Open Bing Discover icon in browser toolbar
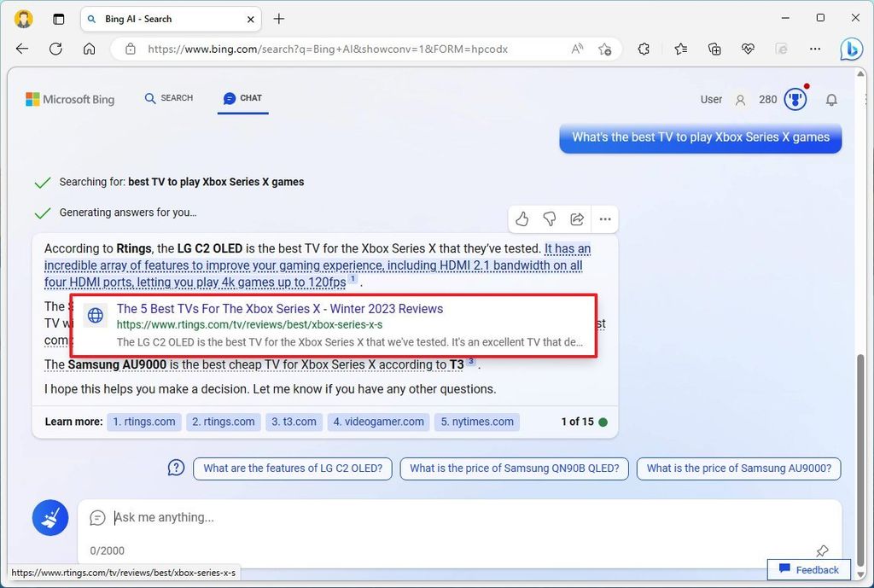This screenshot has height=588, width=874. coord(851,49)
